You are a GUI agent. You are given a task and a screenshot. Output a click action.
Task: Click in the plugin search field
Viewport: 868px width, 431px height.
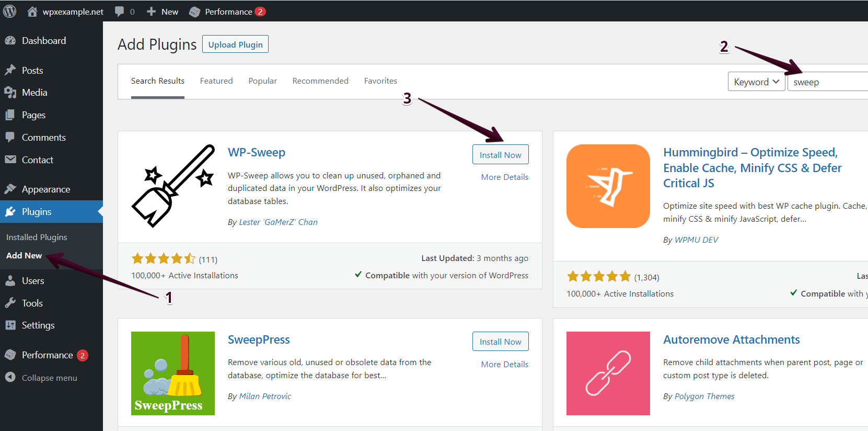(828, 82)
